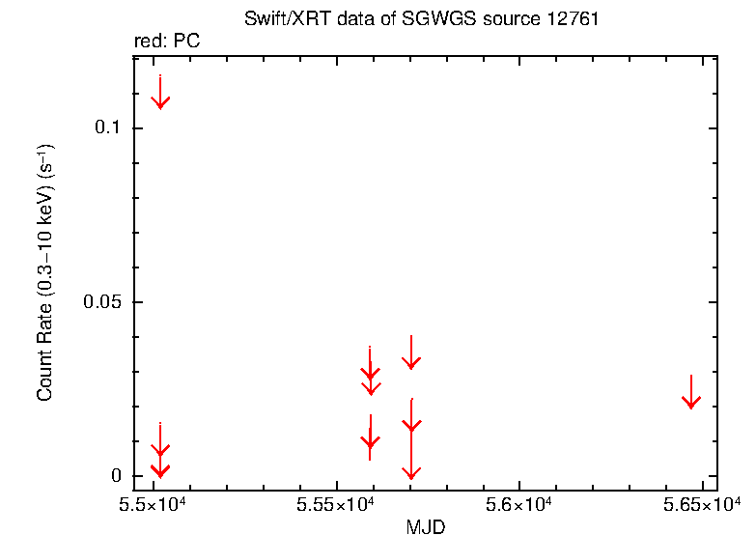The height and width of the screenshot is (535, 756).
Task: Click the arrow touching zero near MJD 55700
Action: tap(411, 471)
